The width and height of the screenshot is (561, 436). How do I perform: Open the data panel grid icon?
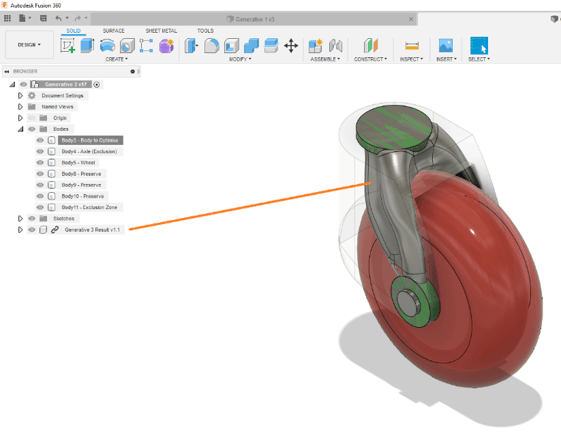[7, 18]
